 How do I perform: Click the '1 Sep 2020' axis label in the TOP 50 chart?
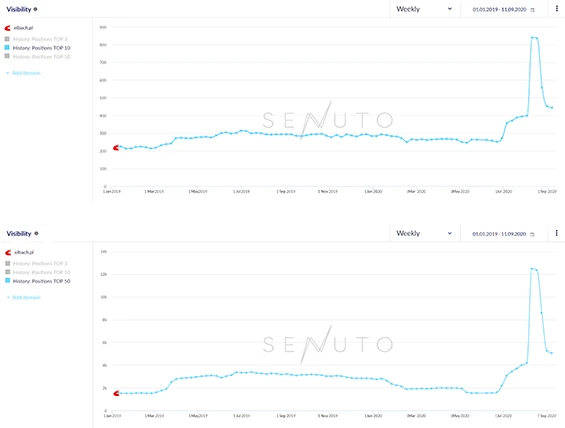[x=547, y=416]
